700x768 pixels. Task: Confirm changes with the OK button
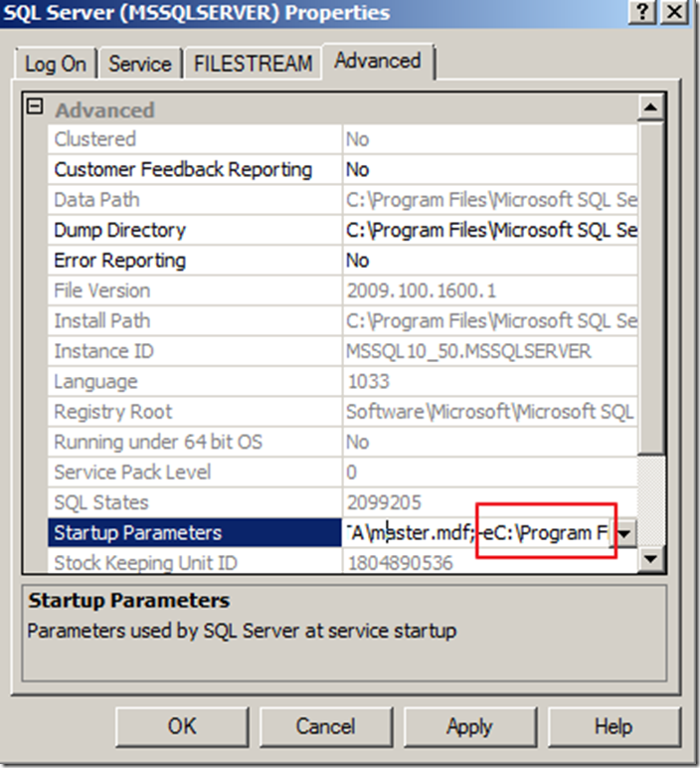(182, 726)
